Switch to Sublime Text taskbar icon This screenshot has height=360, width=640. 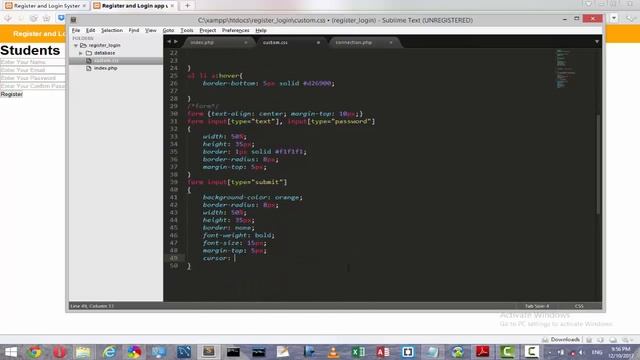(x=209, y=352)
